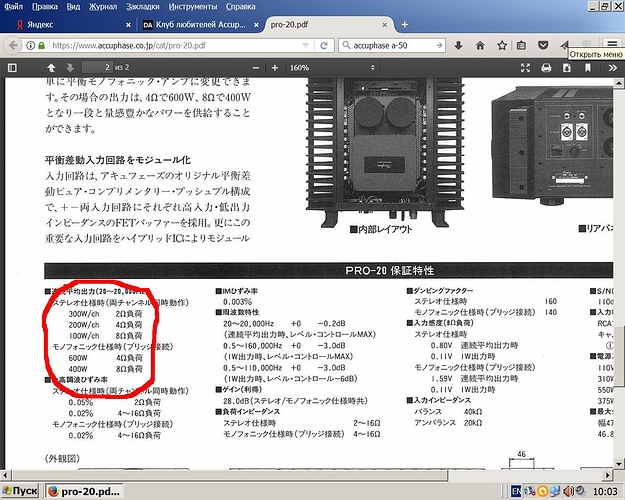Reload the current page
This screenshot has height=500, width=625.
(x=324, y=45)
